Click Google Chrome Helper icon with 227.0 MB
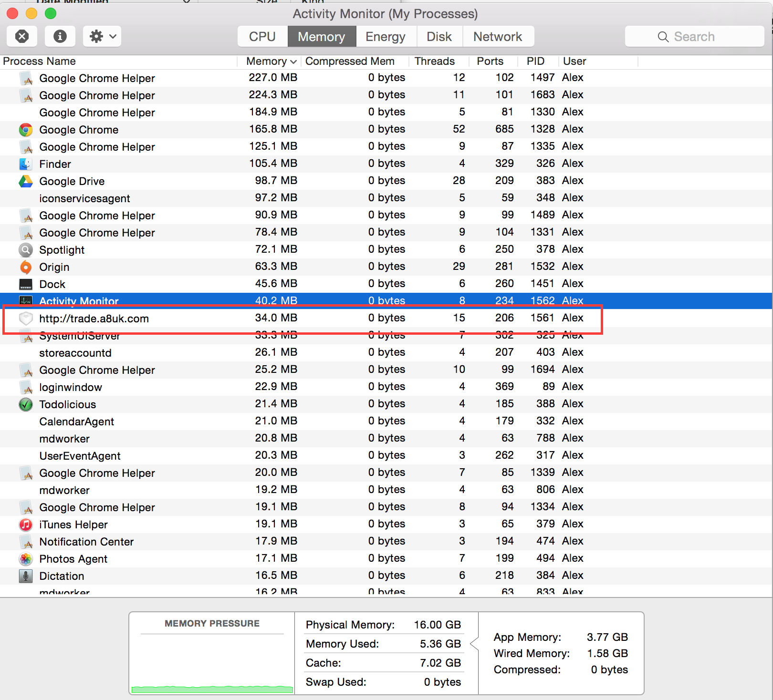Image resolution: width=773 pixels, height=700 pixels. click(x=26, y=78)
